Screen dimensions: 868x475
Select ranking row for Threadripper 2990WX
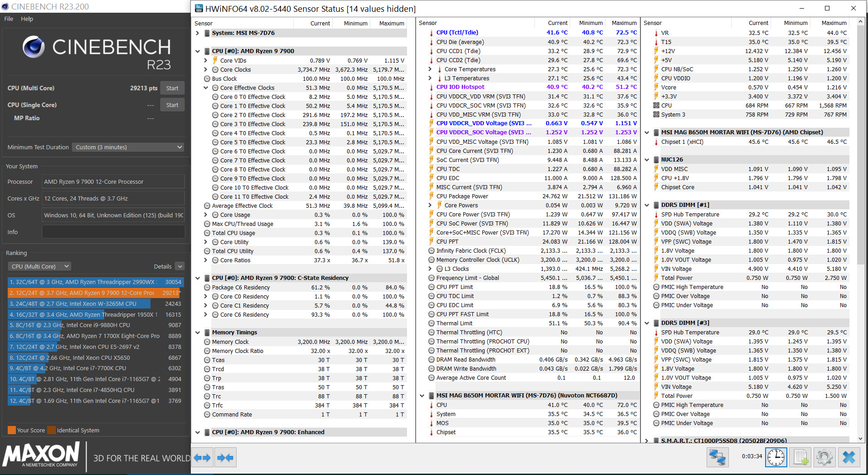(x=96, y=282)
